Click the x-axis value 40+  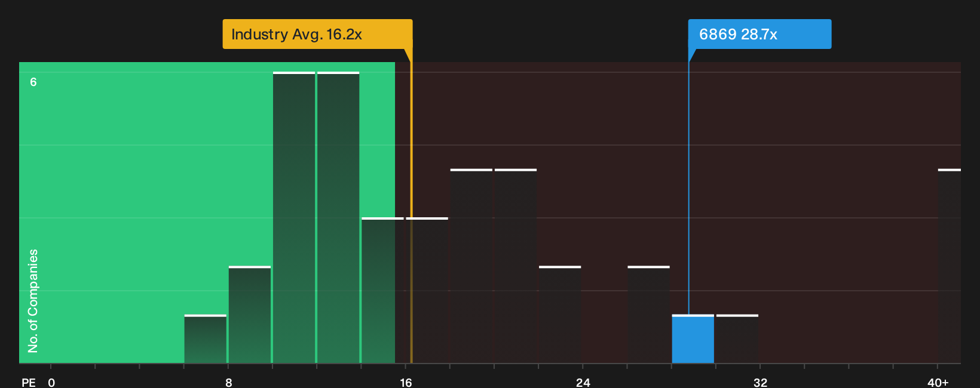click(x=938, y=383)
